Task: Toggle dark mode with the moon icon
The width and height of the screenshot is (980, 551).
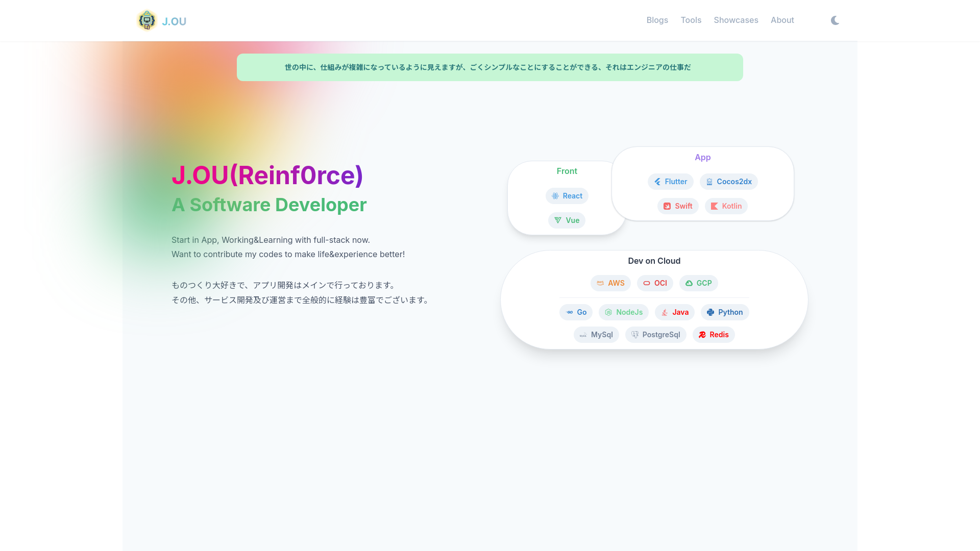Action: pyautogui.click(x=835, y=20)
